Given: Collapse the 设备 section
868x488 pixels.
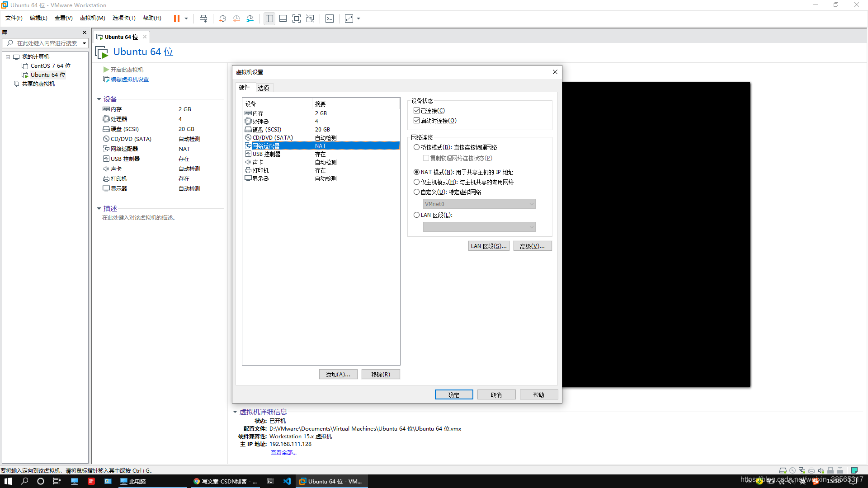Looking at the screenshot, I should pyautogui.click(x=99, y=99).
